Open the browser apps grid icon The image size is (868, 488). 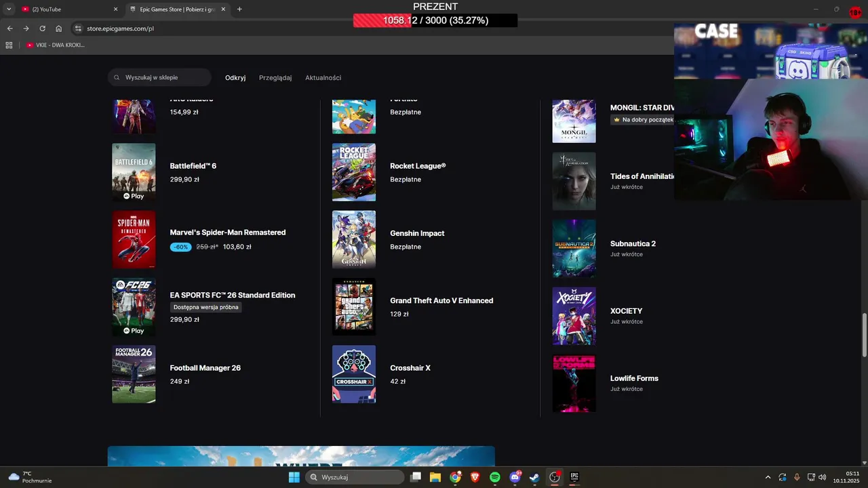pos(9,45)
